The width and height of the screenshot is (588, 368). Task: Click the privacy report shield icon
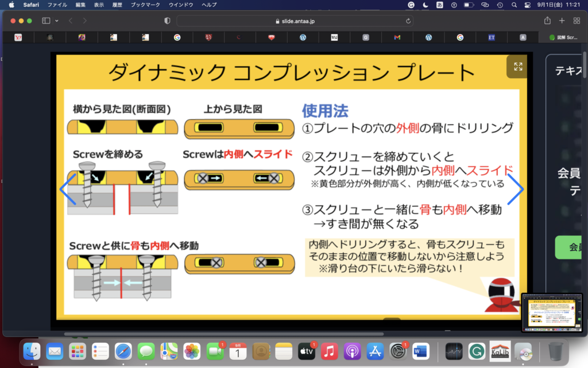click(167, 21)
